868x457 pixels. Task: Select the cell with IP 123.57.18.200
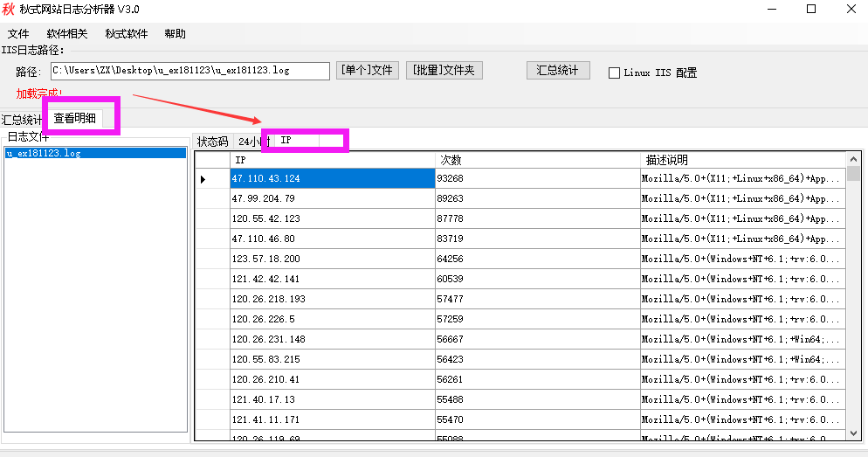pyautogui.click(x=332, y=259)
